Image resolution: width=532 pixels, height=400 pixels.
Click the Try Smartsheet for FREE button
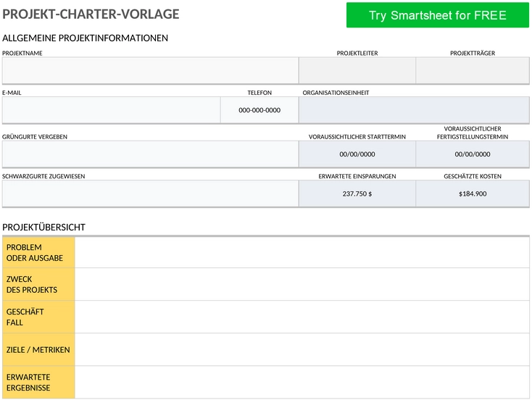click(437, 15)
